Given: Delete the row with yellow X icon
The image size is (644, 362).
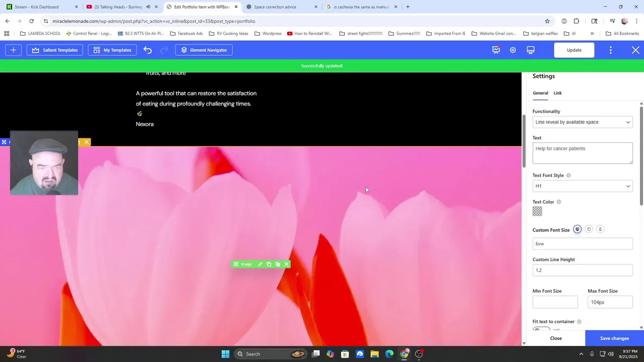Looking at the screenshot, I should point(87,142).
